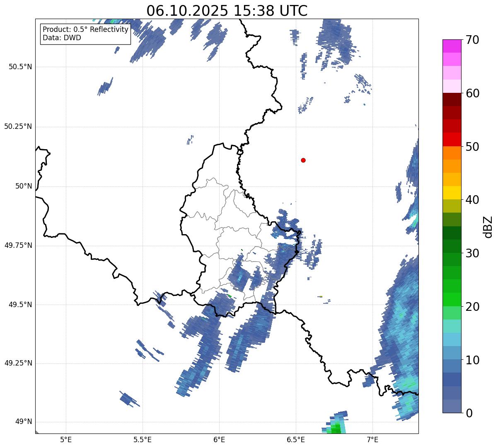
Task: Click the dark maroon colorbar segment below 60
Action: [x=452, y=99]
